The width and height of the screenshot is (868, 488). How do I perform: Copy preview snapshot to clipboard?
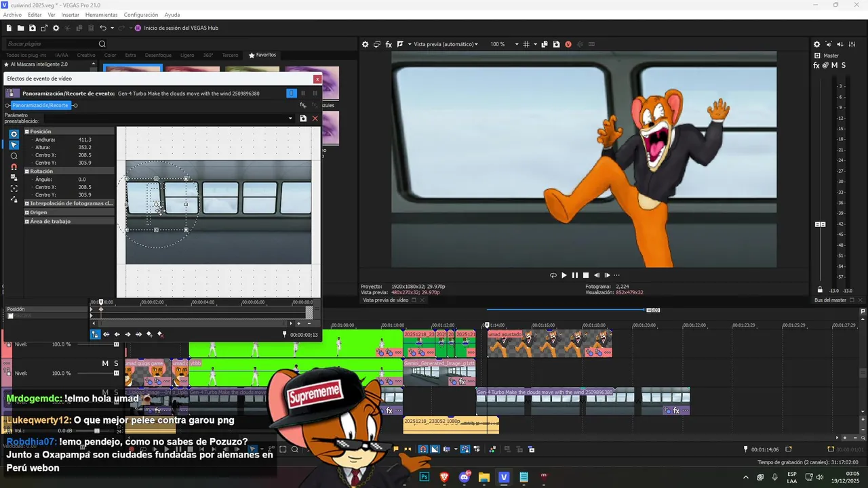(545, 44)
